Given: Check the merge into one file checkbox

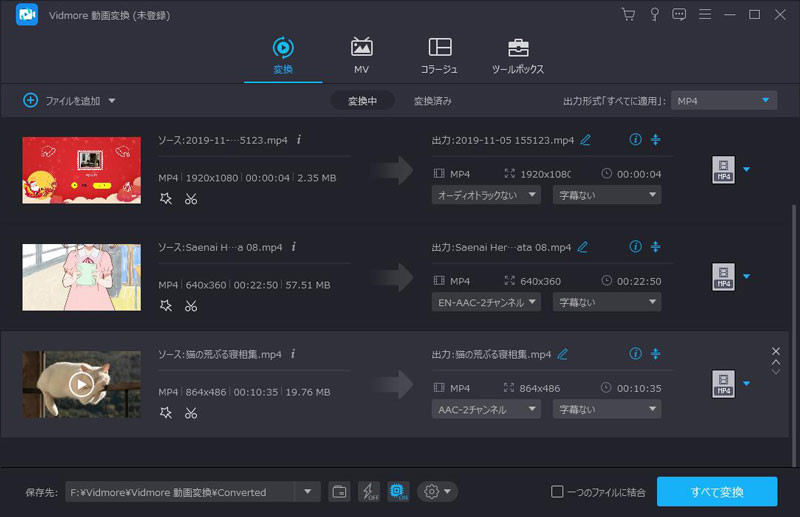Looking at the screenshot, I should 558,491.
